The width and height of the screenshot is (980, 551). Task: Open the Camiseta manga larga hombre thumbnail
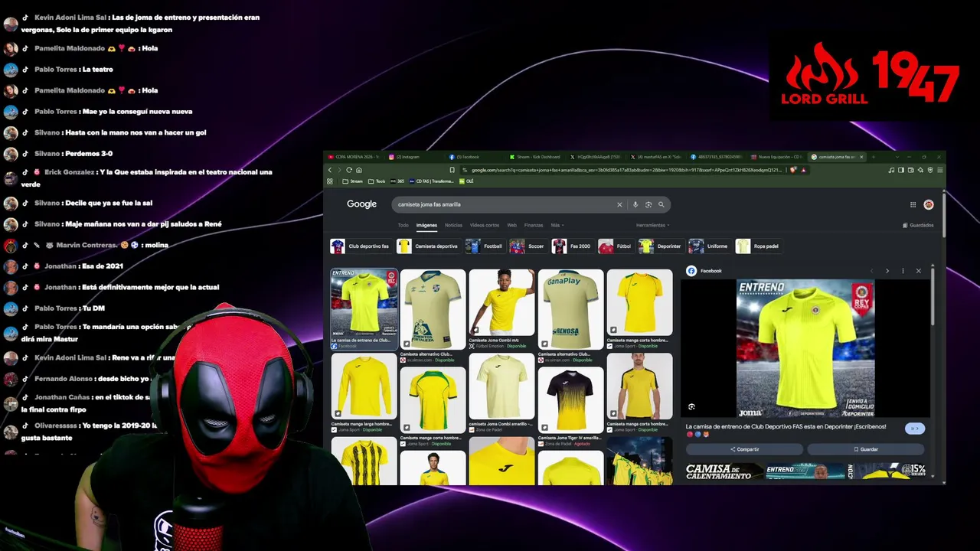tap(364, 386)
